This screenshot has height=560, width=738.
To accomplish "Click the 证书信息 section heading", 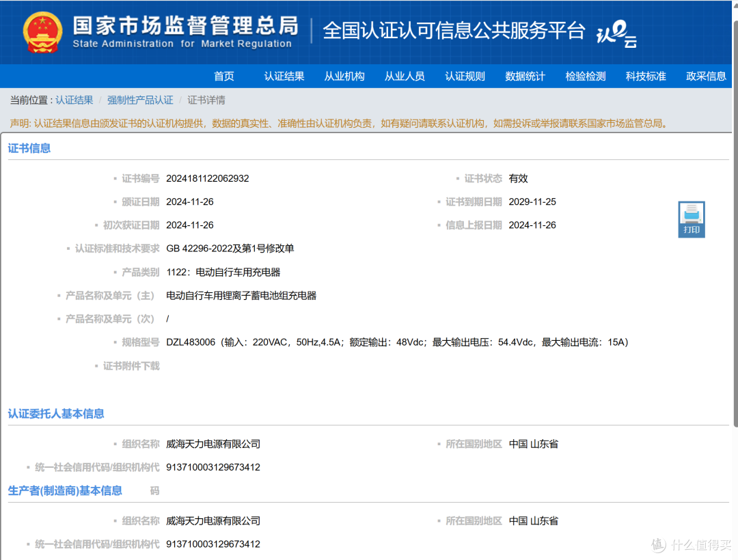I will tap(29, 148).
